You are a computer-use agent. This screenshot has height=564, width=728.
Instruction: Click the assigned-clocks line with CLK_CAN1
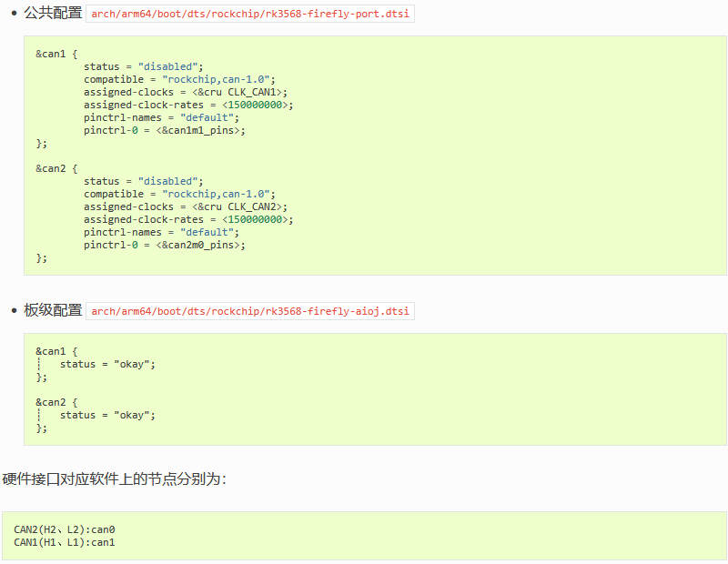[x=186, y=92]
